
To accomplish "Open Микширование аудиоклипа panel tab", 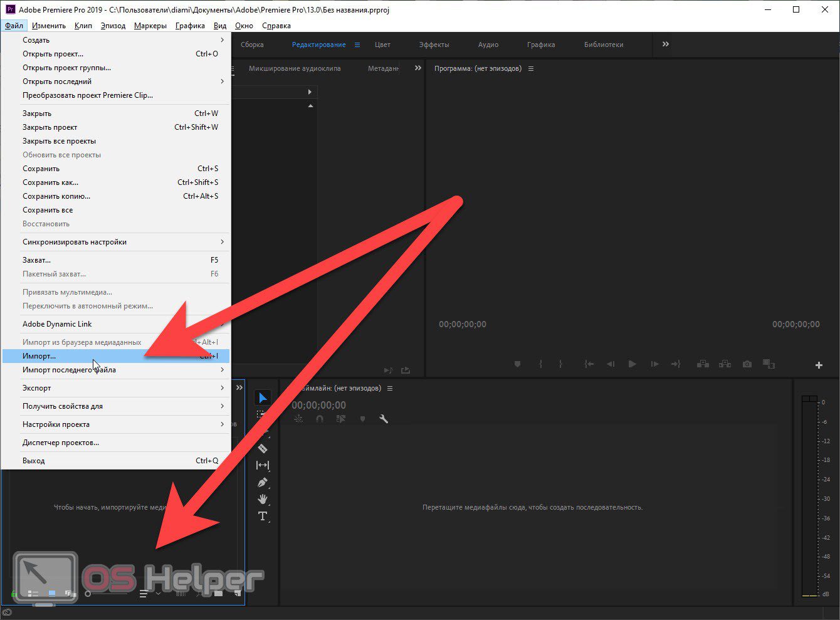I will pos(295,68).
